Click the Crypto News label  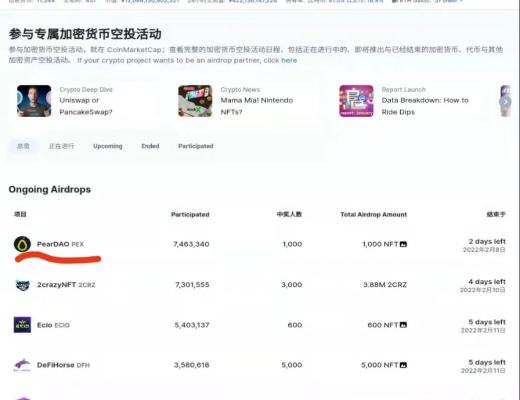(x=240, y=90)
